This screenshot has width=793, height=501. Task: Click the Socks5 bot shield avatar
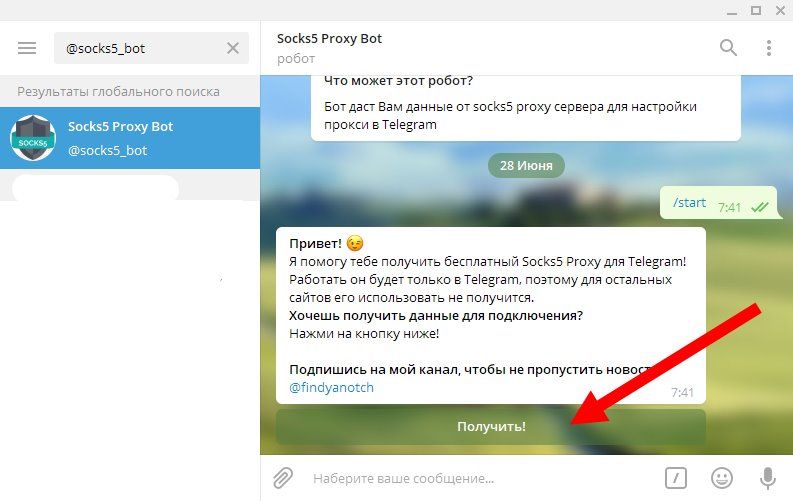coord(33,138)
